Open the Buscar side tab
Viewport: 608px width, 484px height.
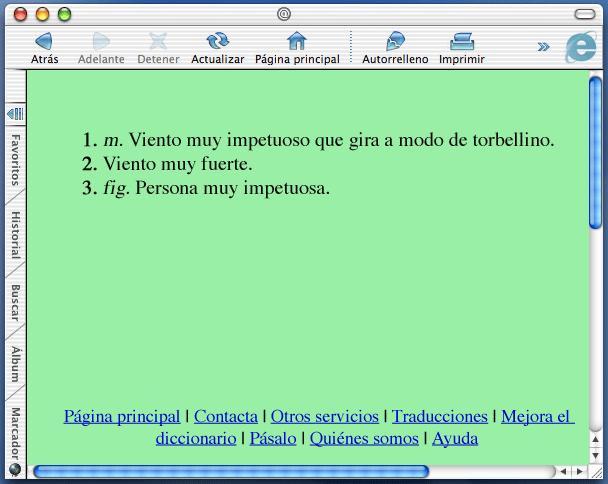(x=15, y=302)
